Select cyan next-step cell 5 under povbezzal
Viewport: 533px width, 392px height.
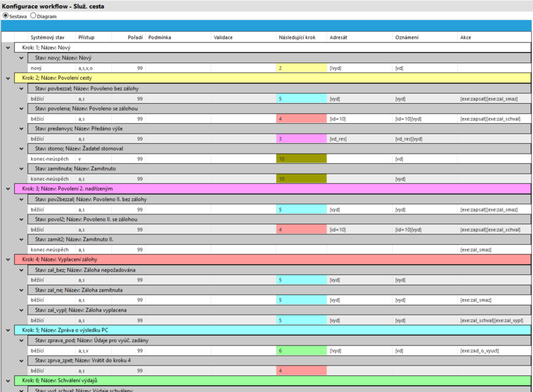pyautogui.click(x=302, y=99)
